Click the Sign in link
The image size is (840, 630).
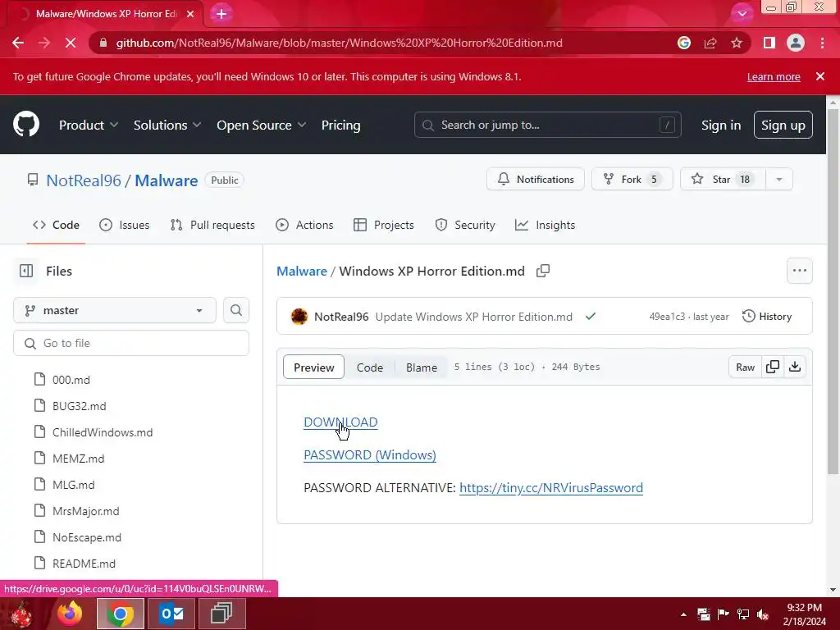click(x=721, y=125)
